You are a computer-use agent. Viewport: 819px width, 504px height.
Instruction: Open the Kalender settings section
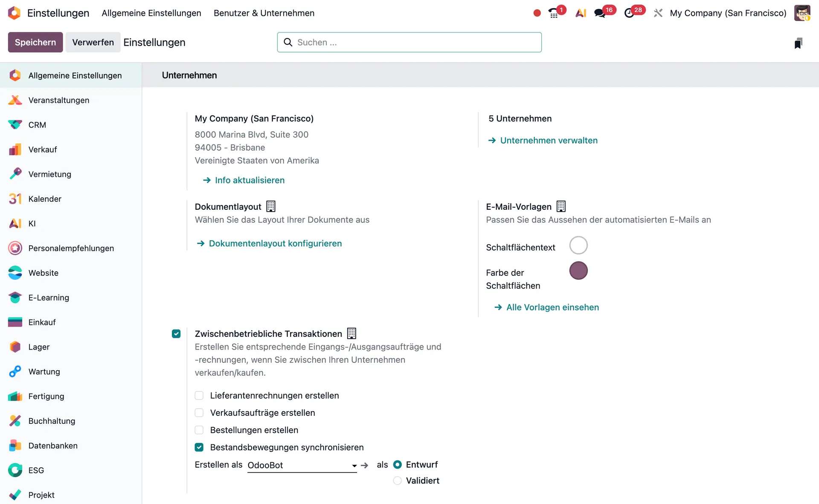(44, 199)
